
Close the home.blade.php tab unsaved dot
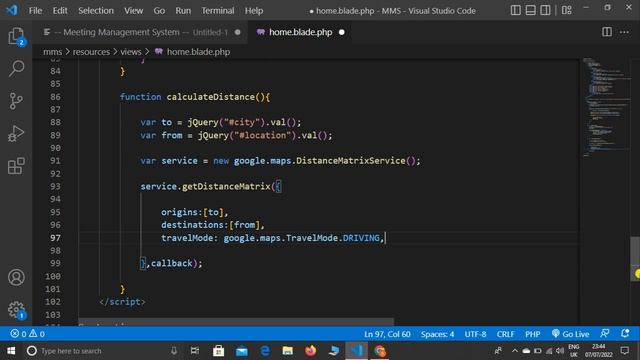point(342,32)
